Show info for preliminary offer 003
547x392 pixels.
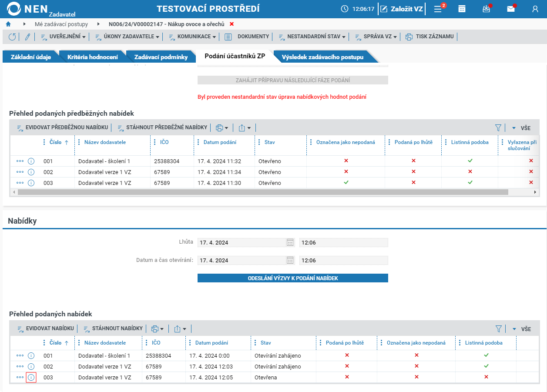tap(31, 183)
